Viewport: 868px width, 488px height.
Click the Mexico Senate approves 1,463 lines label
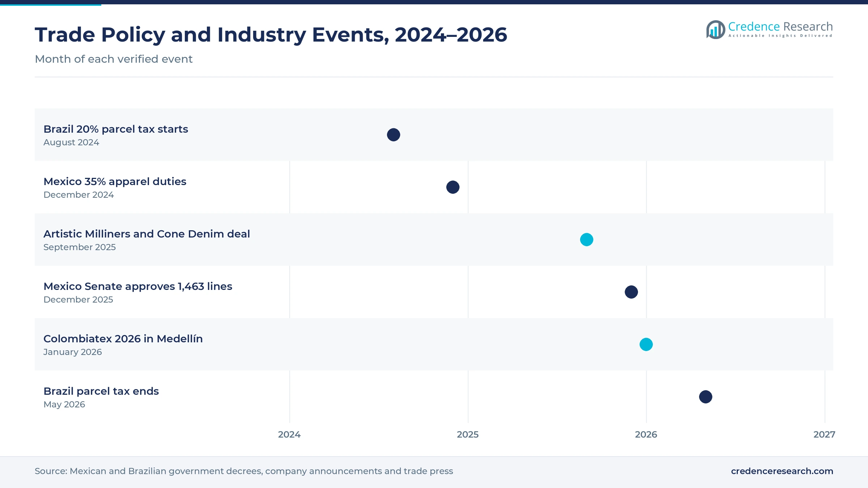click(138, 286)
